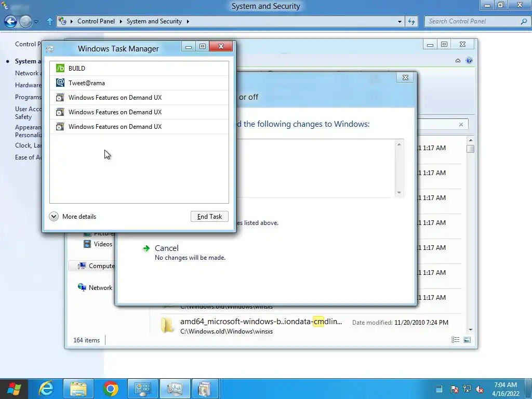The width and height of the screenshot is (532, 399).
Task: Open Help in Explorer window
Action: coord(469,60)
